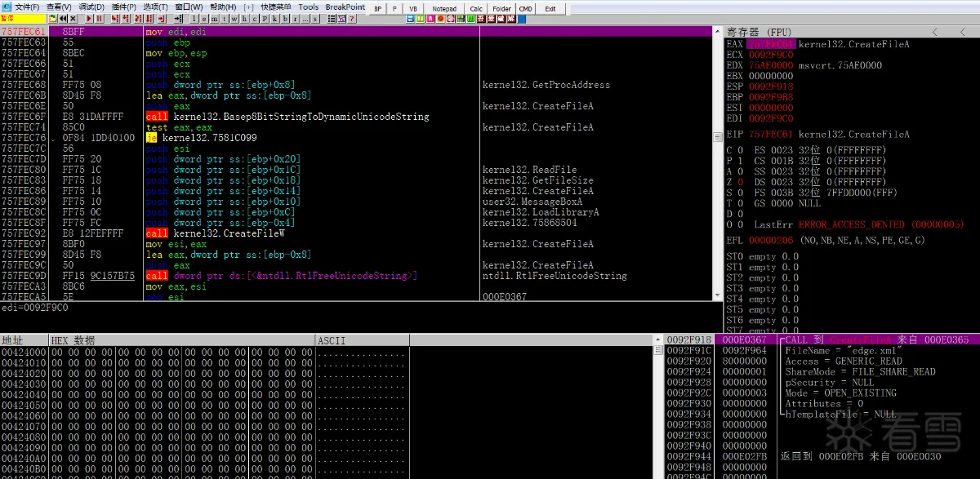Open Windows list via 'w' button

pos(234,18)
